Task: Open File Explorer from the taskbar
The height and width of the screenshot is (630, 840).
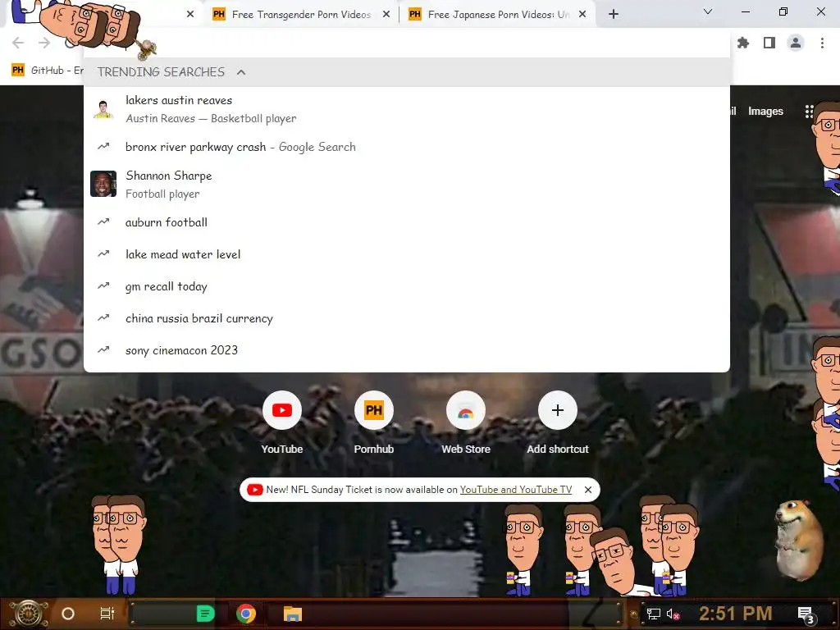Action: pyautogui.click(x=293, y=614)
